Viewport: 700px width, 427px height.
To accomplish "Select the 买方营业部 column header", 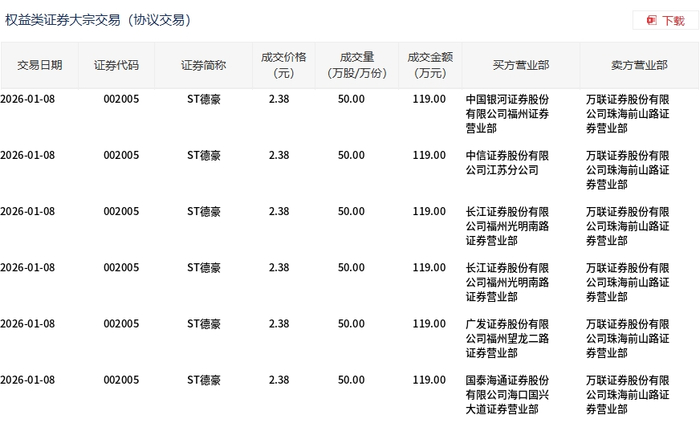I will click(x=521, y=65).
